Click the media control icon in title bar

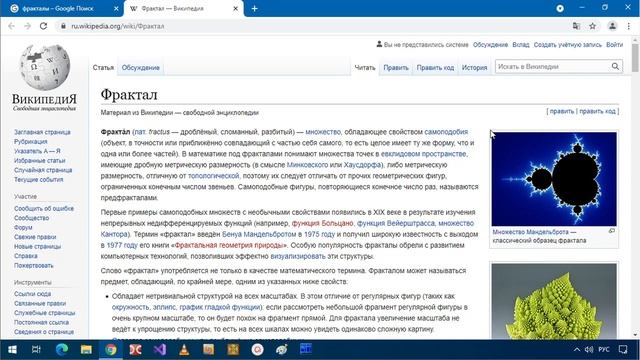click(x=560, y=8)
